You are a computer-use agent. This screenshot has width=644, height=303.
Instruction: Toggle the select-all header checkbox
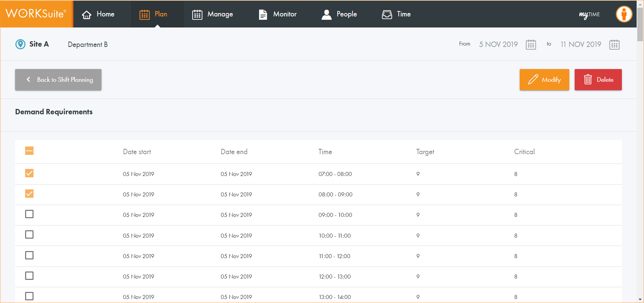29,151
